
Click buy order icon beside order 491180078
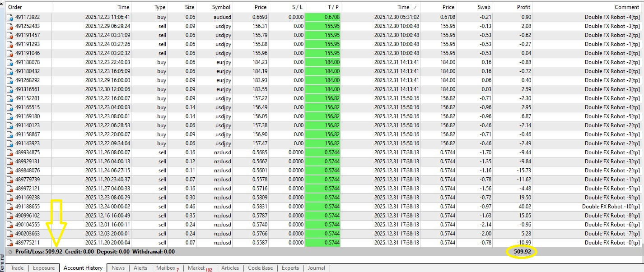[10, 62]
